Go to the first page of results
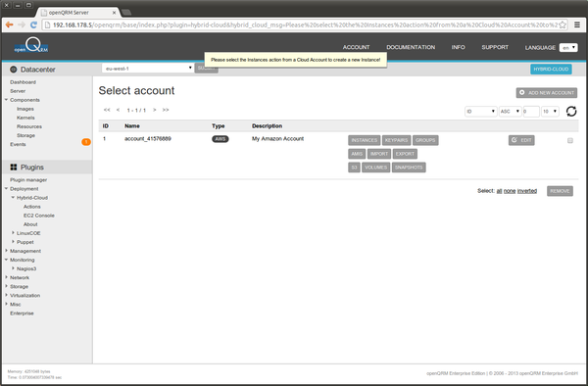Screen dimensions: 588x386 coord(107,110)
